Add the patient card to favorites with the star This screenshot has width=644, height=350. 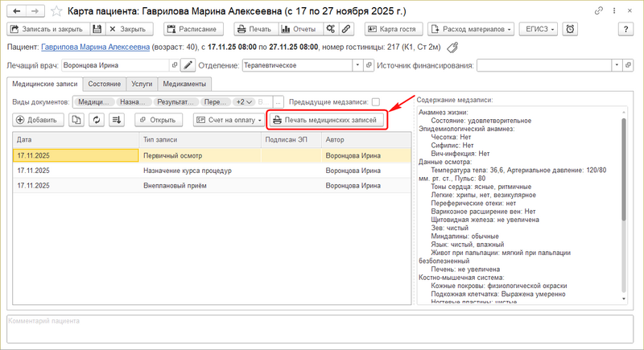[56, 11]
